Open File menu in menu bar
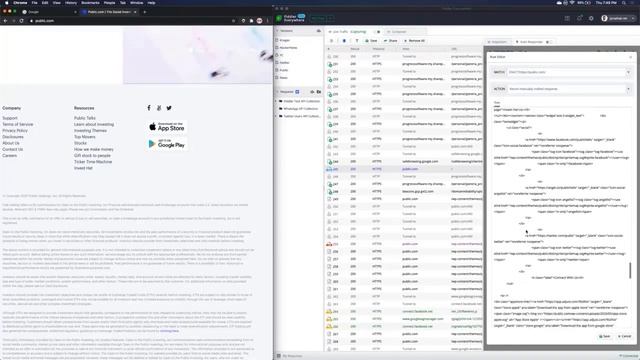The image size is (640, 360). click(35, 3)
